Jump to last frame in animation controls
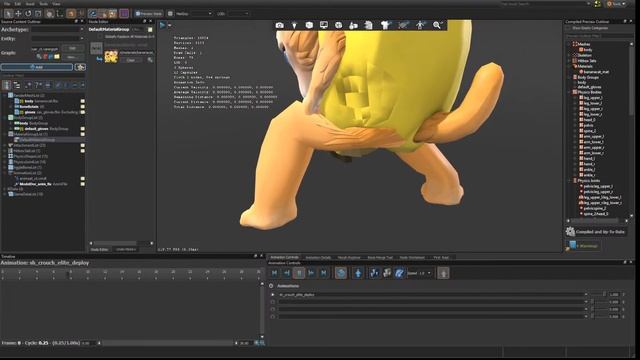Image resolution: width=640 pixels, height=360 pixels. click(x=323, y=273)
